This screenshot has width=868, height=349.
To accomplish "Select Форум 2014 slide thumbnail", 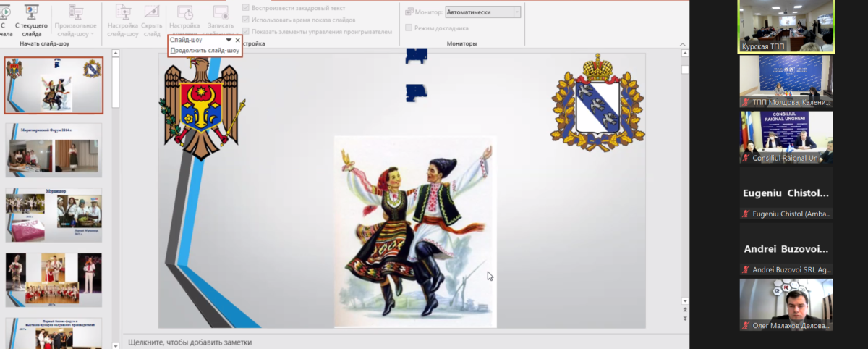I will (x=54, y=150).
